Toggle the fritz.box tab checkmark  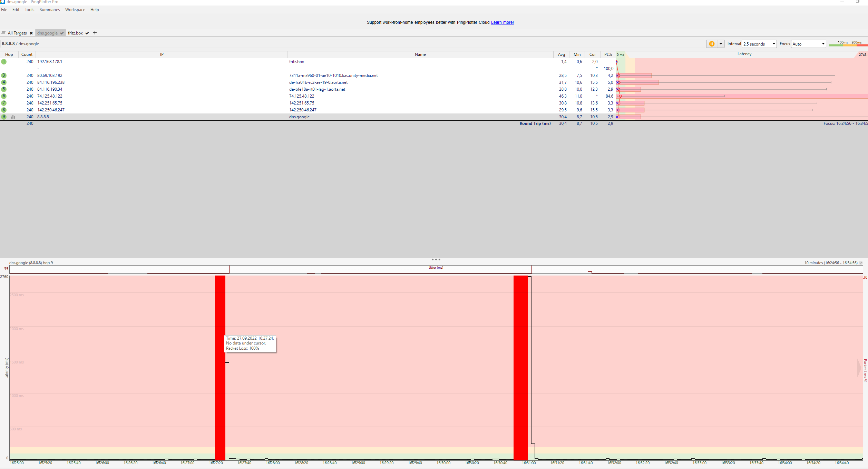click(x=87, y=33)
